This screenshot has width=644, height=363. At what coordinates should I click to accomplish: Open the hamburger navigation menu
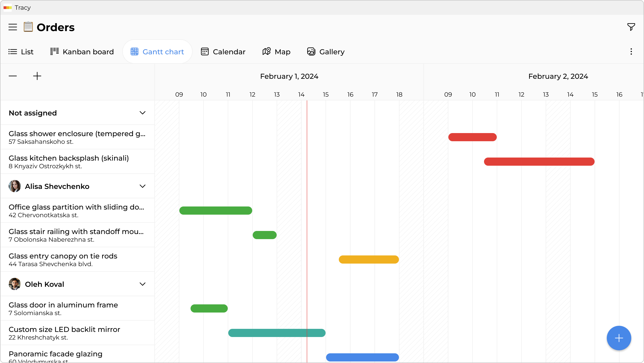tap(12, 27)
